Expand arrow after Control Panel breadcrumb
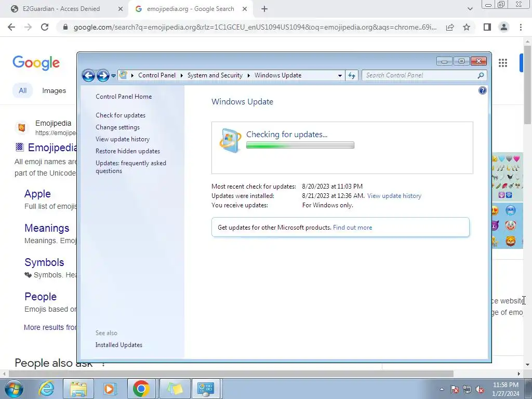Screen dimensions: 532x399 click(181, 76)
